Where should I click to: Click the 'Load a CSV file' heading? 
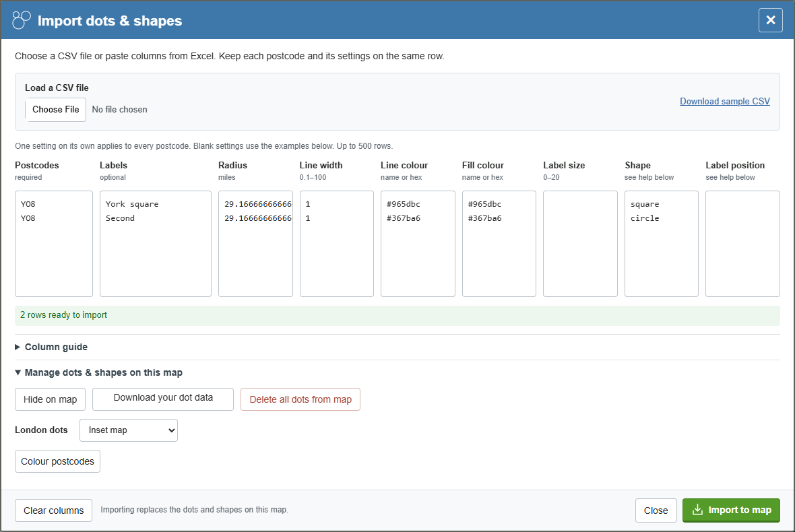coord(57,88)
